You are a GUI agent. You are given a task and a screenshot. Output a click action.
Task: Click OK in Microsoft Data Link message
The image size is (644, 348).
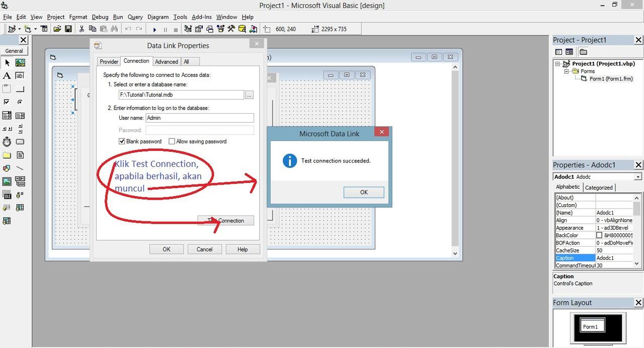(364, 192)
